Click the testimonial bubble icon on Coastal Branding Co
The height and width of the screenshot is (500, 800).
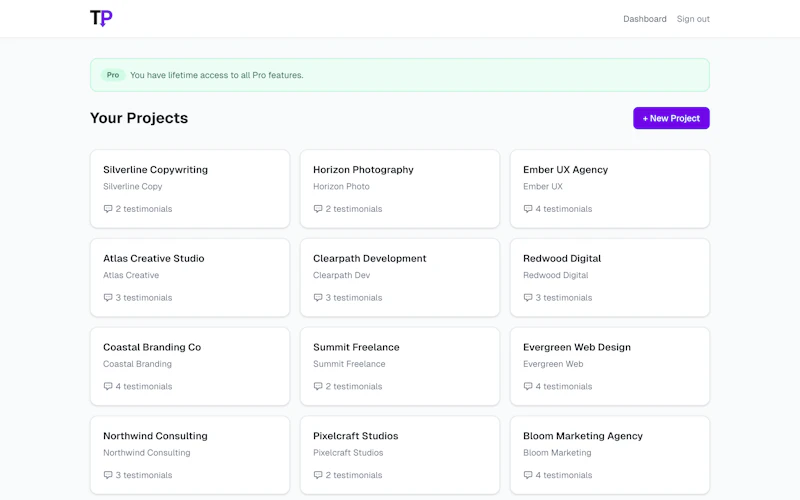click(x=108, y=386)
